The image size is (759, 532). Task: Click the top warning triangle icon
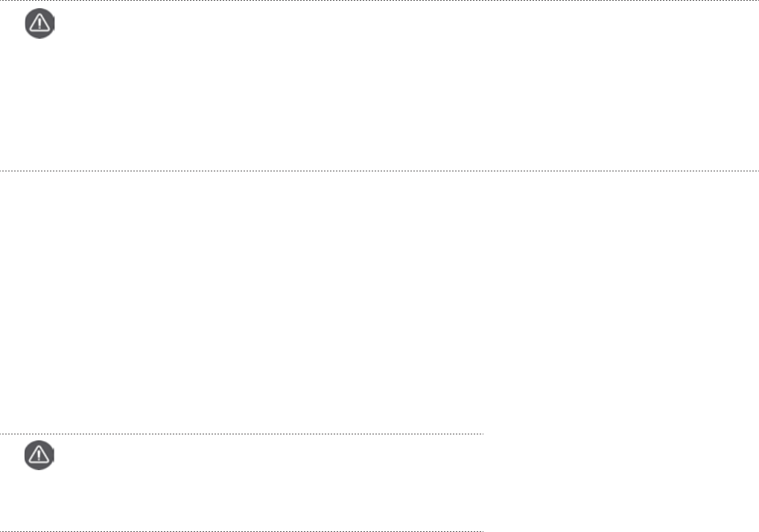pos(40,24)
